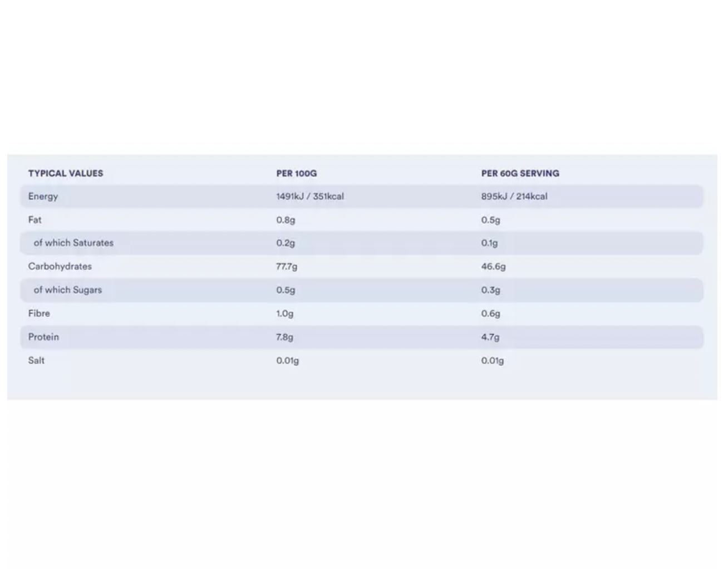Click the 0.2g saturates value
This screenshot has width=728, height=569.
(x=286, y=243)
